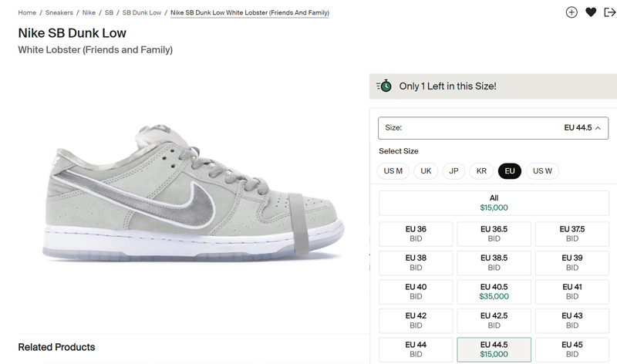Click the chevron beside EU 44.5

point(598,128)
